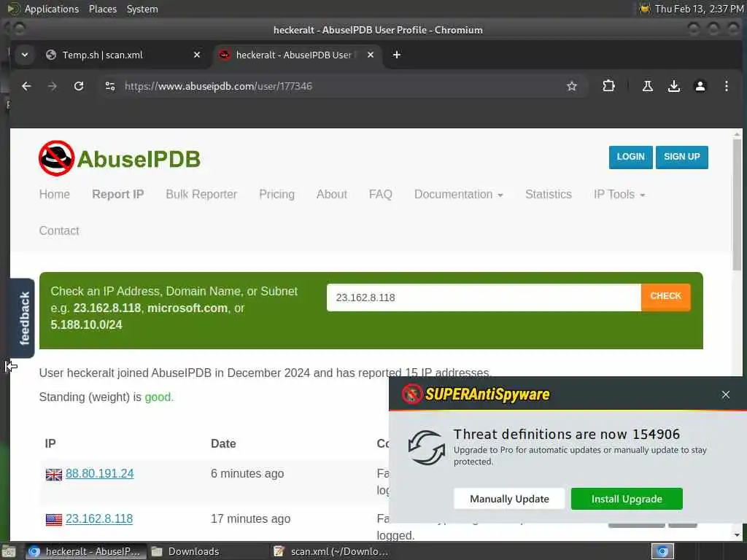747x560 pixels.
Task: Click the Date column header
Action: (x=223, y=444)
